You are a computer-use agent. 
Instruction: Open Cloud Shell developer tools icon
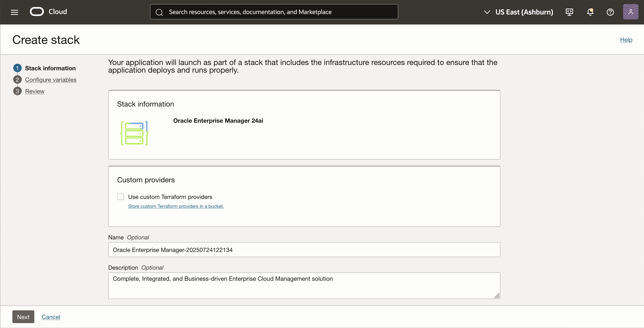pyautogui.click(x=569, y=12)
